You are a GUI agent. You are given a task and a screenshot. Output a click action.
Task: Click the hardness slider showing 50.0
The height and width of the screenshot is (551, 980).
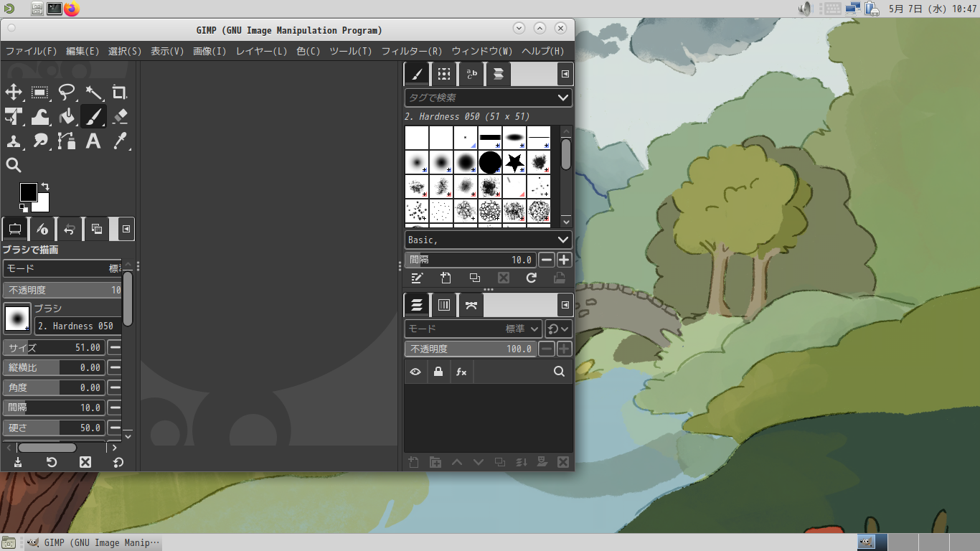pyautogui.click(x=54, y=428)
